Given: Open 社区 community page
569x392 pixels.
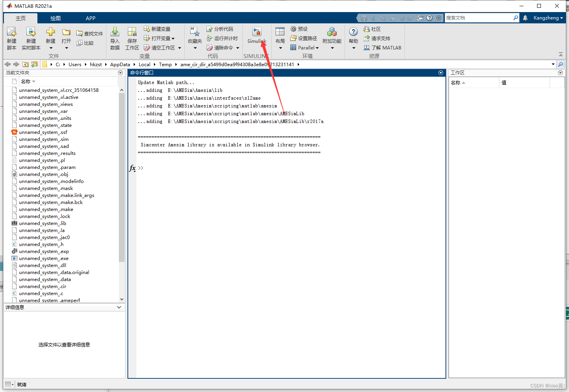Looking at the screenshot, I should (372, 29).
